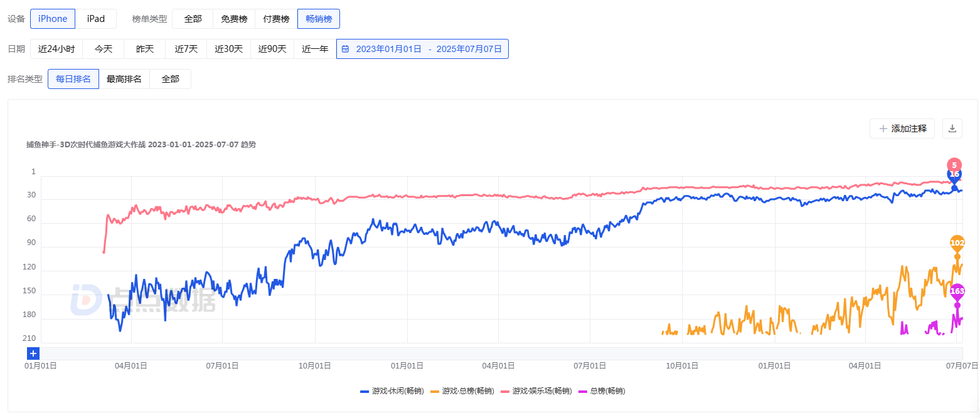This screenshot has width=980, height=418.
Task: Switch chart type to 付费榜
Action: [x=276, y=19]
